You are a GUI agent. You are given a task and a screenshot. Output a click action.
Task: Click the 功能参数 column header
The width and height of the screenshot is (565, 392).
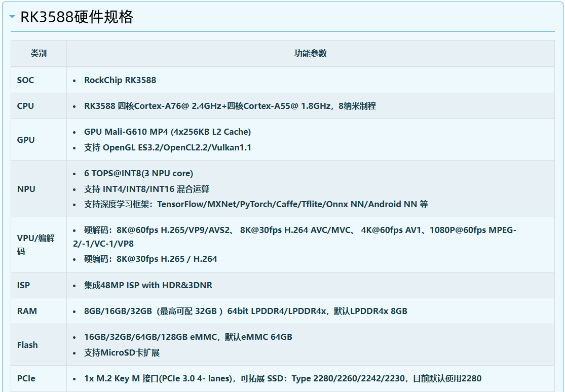(310, 54)
